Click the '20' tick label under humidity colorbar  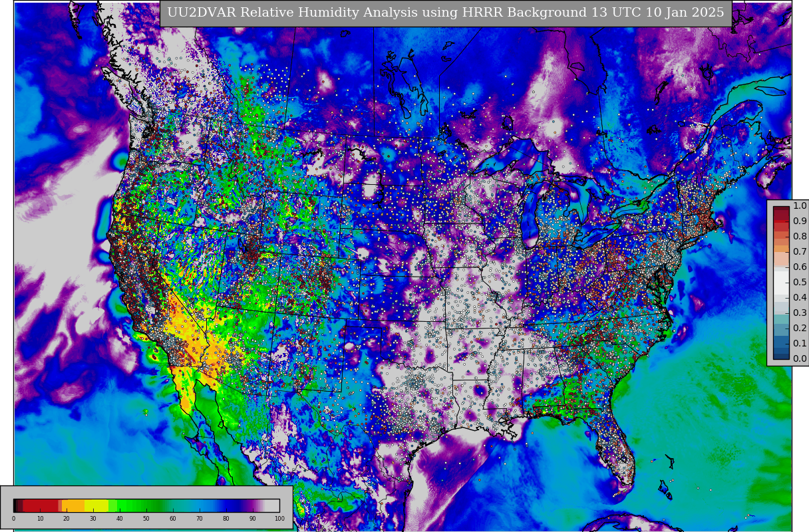tap(67, 518)
